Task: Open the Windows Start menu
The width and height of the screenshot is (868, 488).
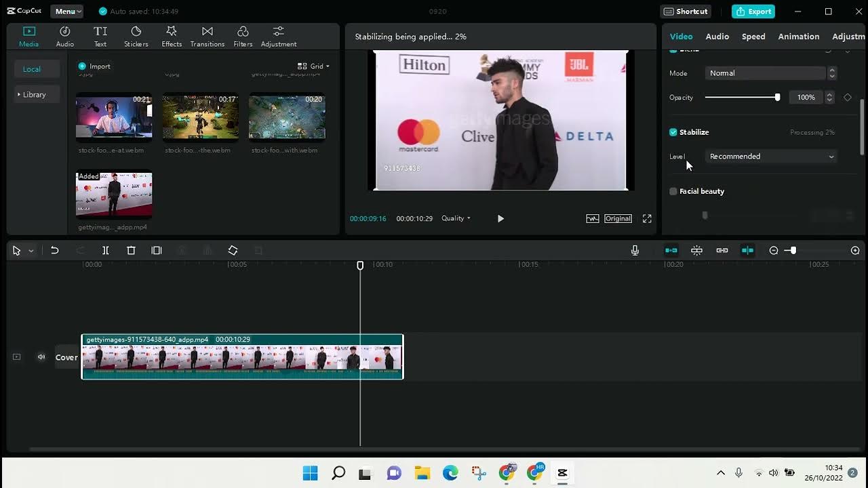Action: click(310, 473)
